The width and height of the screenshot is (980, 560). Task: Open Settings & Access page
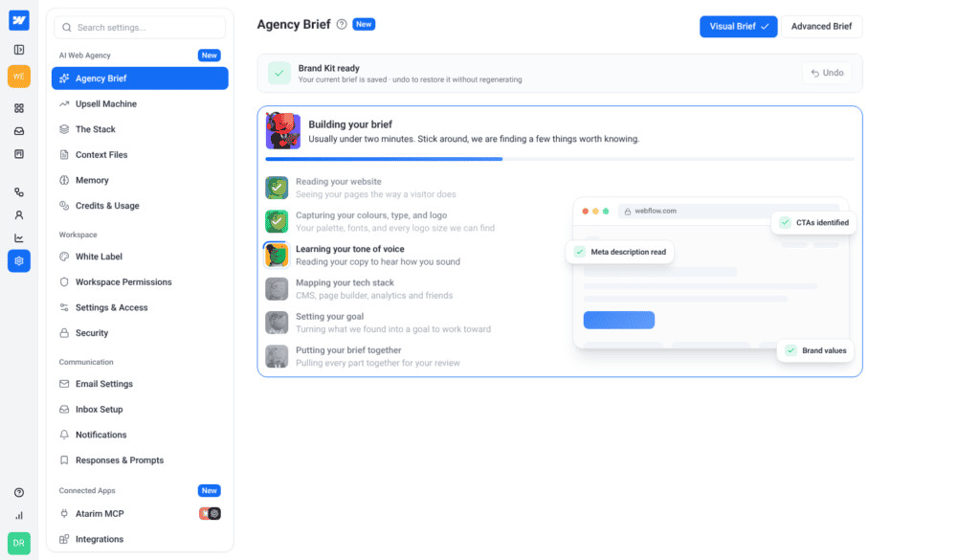pos(140,307)
